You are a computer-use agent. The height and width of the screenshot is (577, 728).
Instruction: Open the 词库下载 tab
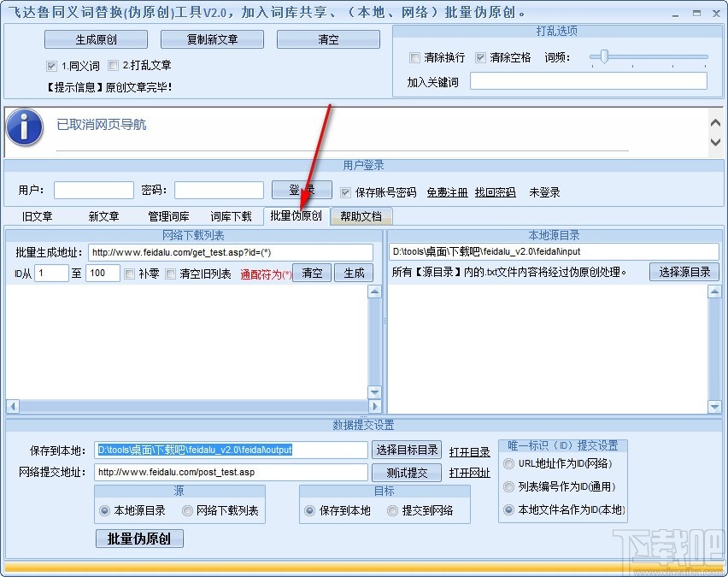(x=232, y=216)
